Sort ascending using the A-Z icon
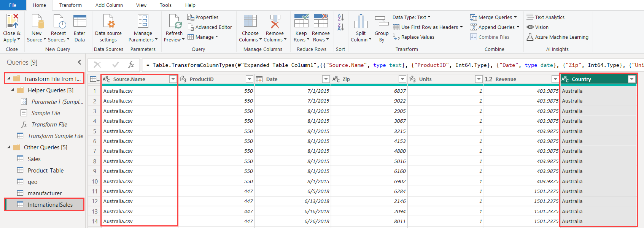644x228 pixels. [x=340, y=17]
